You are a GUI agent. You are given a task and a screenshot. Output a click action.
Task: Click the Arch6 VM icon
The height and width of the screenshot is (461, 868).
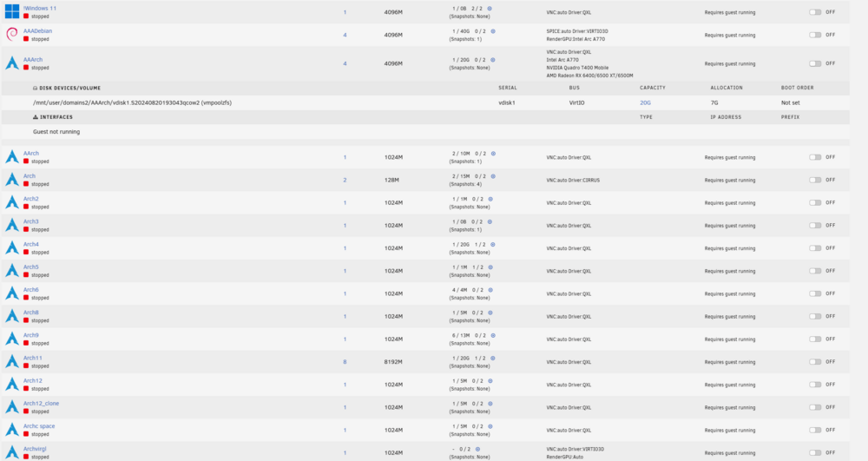pos(12,293)
